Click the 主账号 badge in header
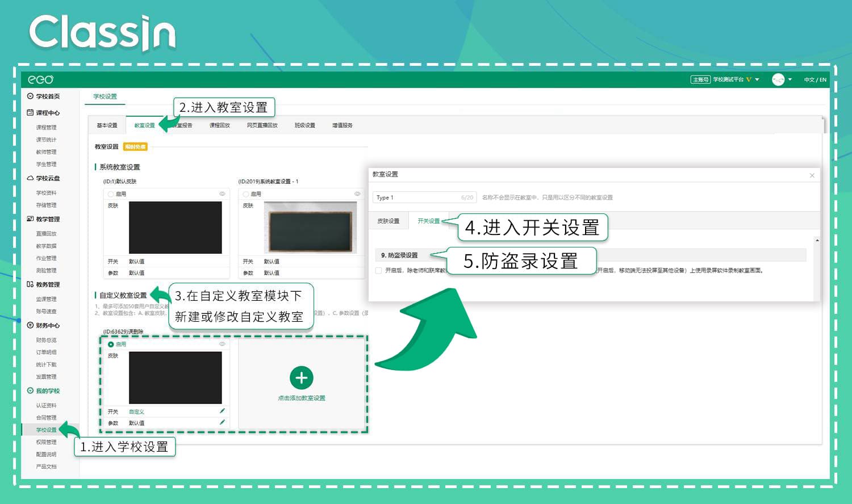This screenshot has width=852, height=504. click(x=700, y=79)
